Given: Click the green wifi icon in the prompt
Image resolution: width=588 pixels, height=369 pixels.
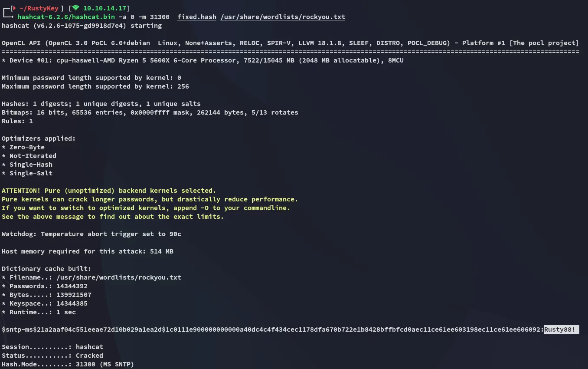Looking at the screenshot, I should (x=76, y=8).
